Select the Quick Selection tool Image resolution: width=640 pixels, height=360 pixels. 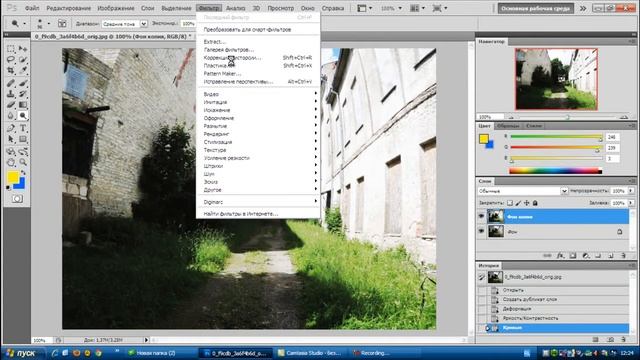(23, 60)
